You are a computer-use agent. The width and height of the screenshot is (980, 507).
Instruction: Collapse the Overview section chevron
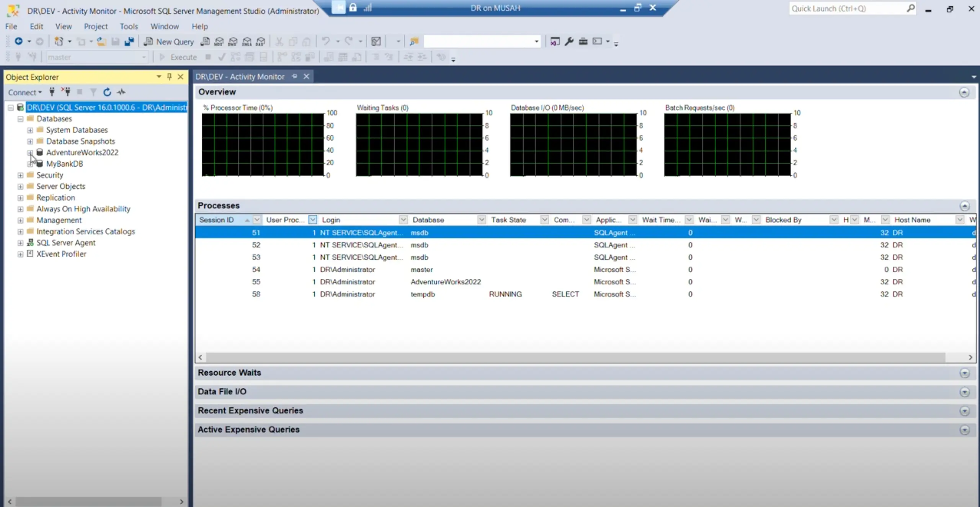(964, 92)
